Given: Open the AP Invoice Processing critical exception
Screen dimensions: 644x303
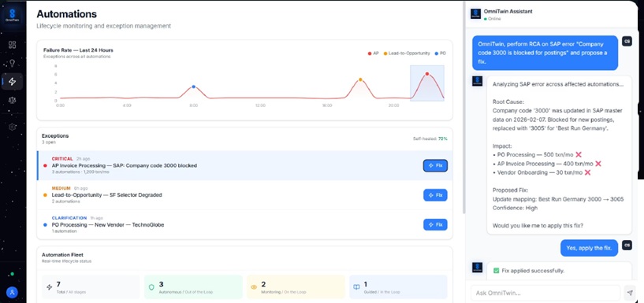Looking at the screenshot, I should point(245,165).
